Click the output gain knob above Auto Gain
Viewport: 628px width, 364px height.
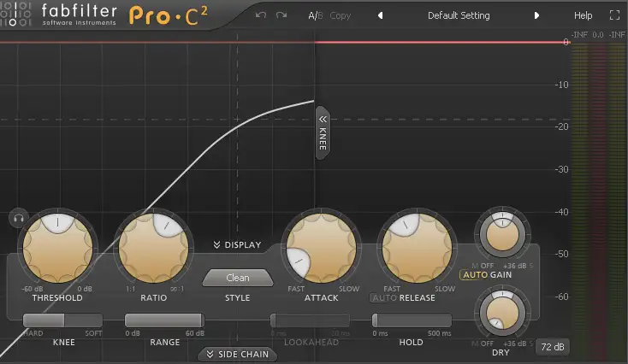502,235
